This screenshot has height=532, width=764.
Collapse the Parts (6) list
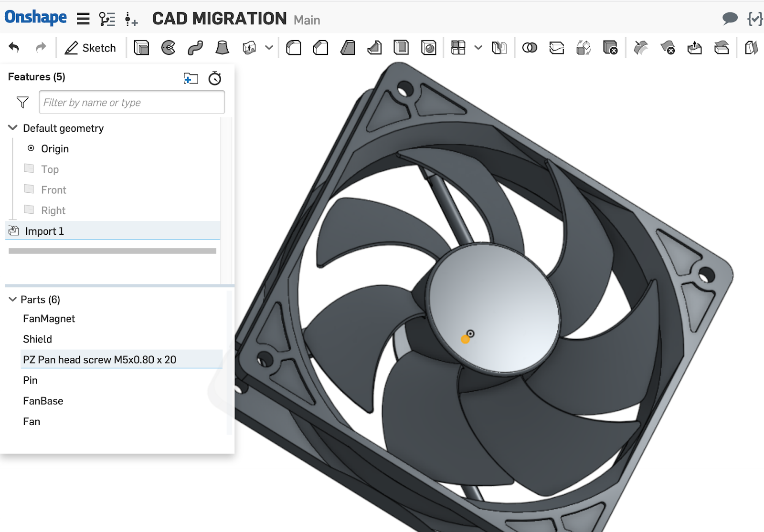point(12,300)
